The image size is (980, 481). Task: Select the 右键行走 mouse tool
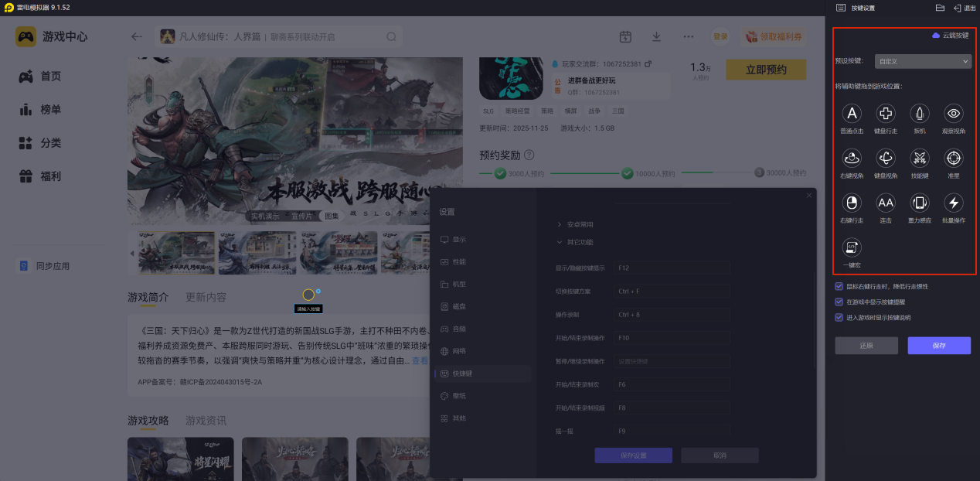pyautogui.click(x=852, y=203)
